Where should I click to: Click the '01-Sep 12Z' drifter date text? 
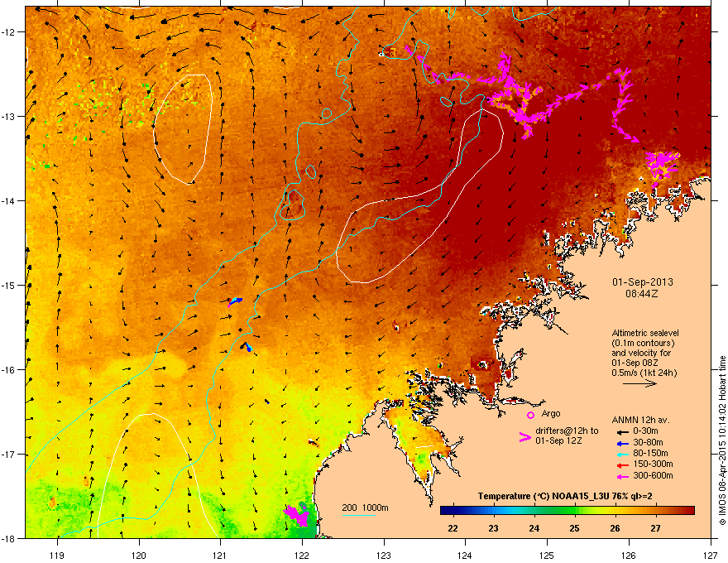558,440
